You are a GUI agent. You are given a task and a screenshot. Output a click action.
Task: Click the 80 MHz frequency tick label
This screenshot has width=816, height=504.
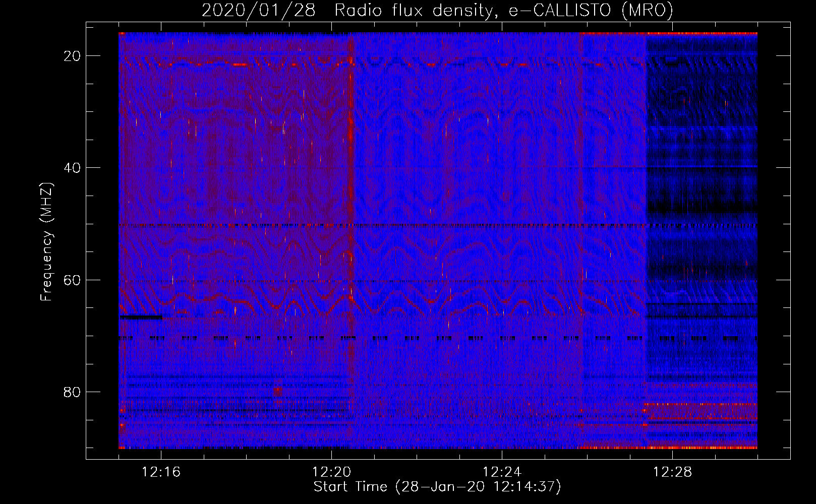73,392
